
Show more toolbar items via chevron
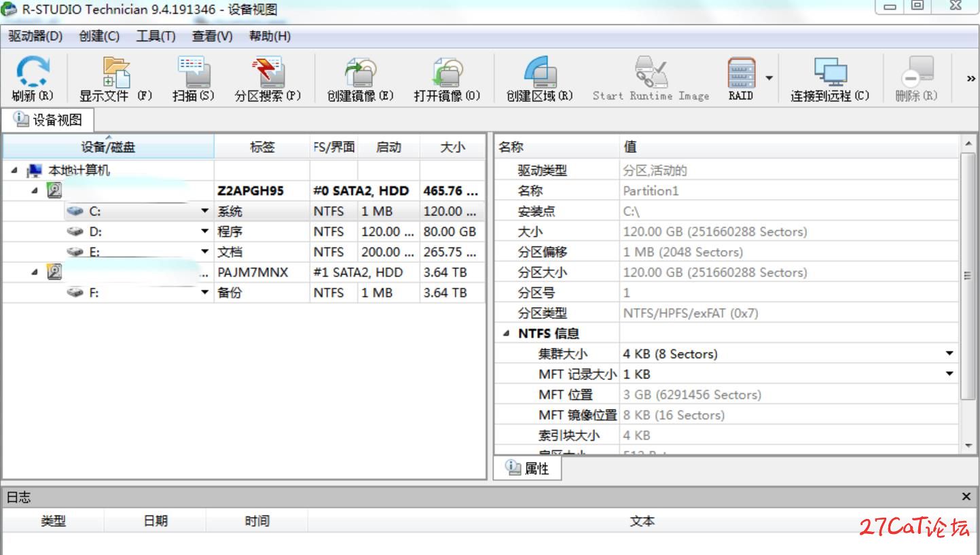click(x=971, y=78)
